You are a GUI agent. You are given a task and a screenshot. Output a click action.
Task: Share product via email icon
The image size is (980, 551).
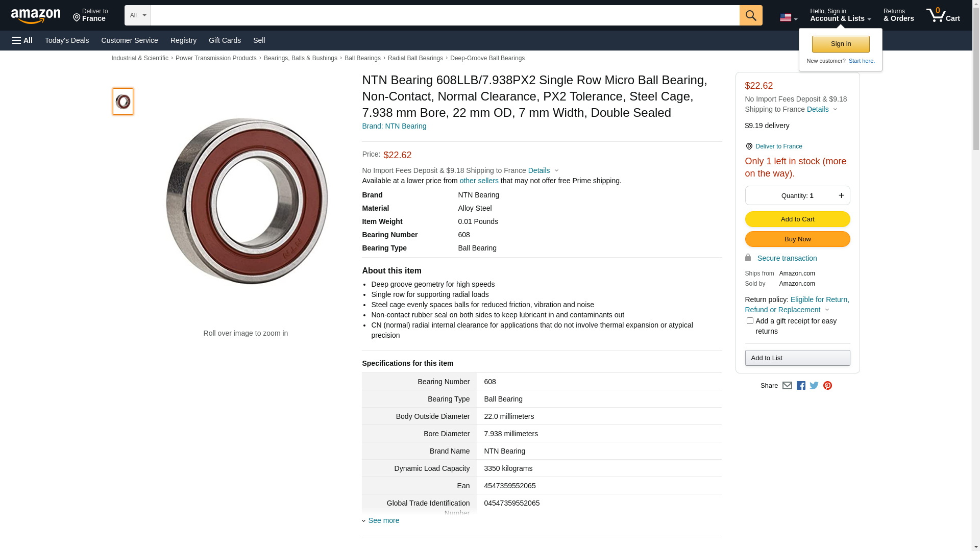[x=787, y=386]
